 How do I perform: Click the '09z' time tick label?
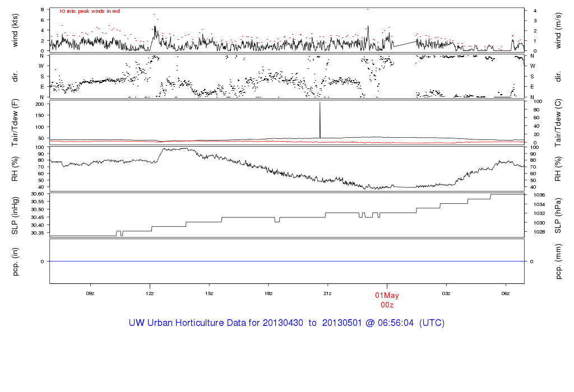coord(90,293)
